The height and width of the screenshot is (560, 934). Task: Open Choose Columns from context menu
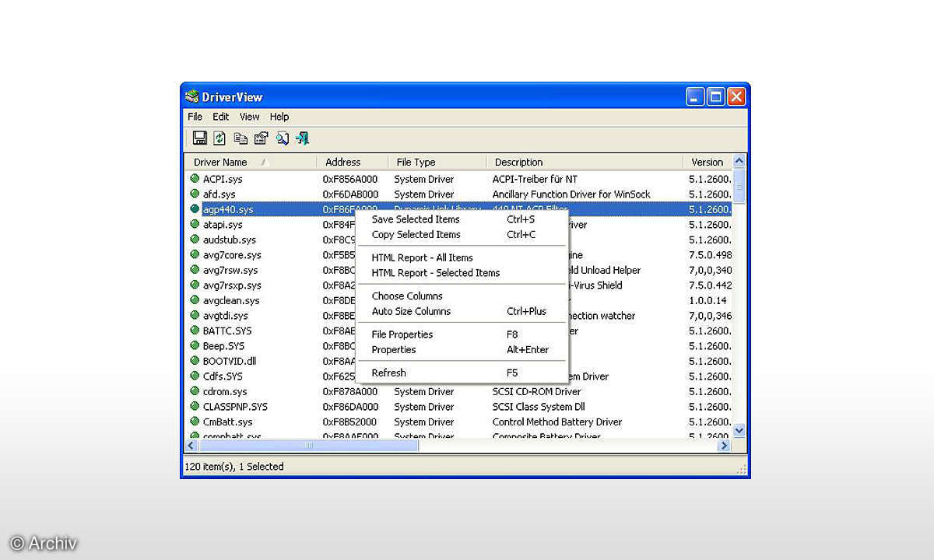[x=462, y=296]
